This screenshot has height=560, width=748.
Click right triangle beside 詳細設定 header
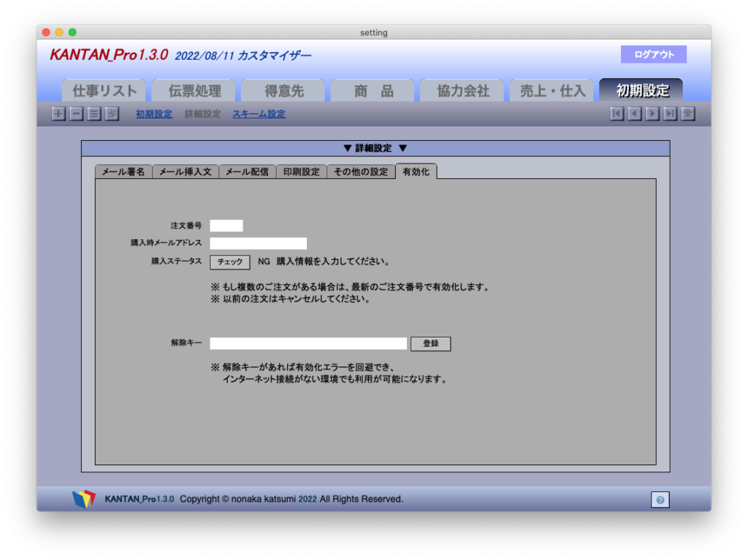[402, 148]
